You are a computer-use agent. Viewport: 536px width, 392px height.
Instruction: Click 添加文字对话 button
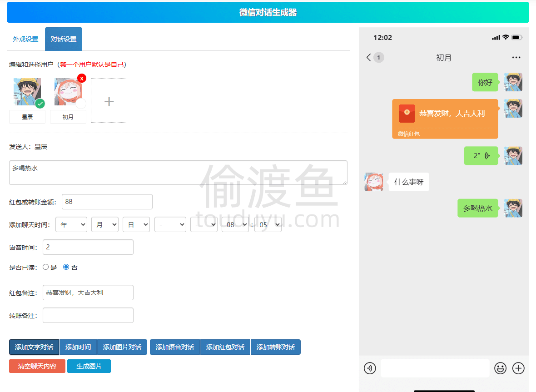click(34, 347)
